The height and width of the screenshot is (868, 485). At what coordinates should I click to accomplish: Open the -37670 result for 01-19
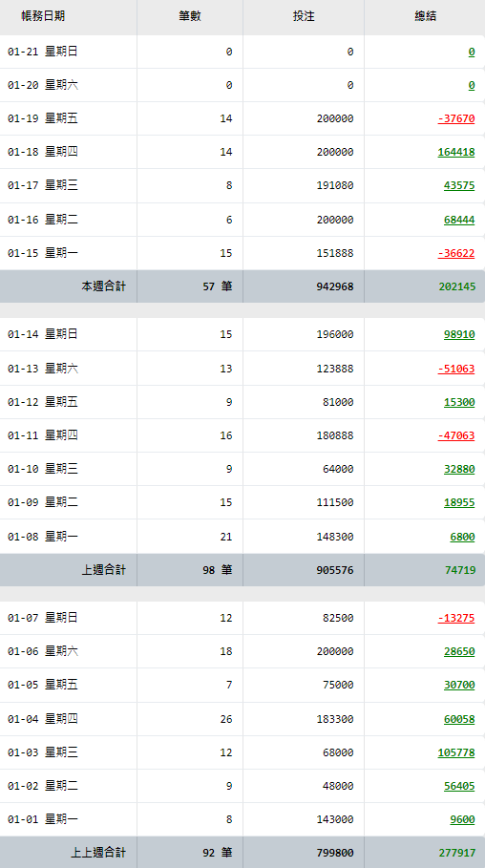pyautogui.click(x=456, y=118)
